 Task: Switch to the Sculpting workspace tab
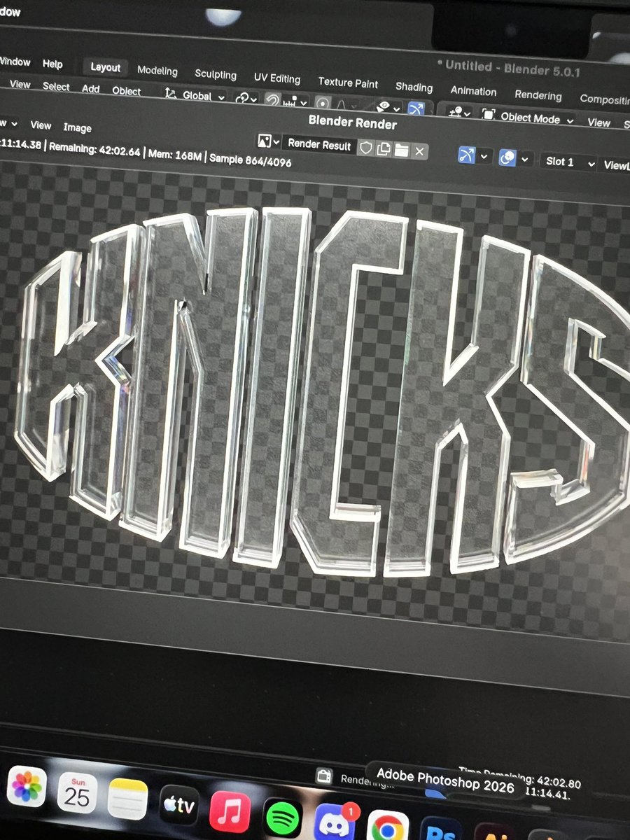(x=216, y=74)
